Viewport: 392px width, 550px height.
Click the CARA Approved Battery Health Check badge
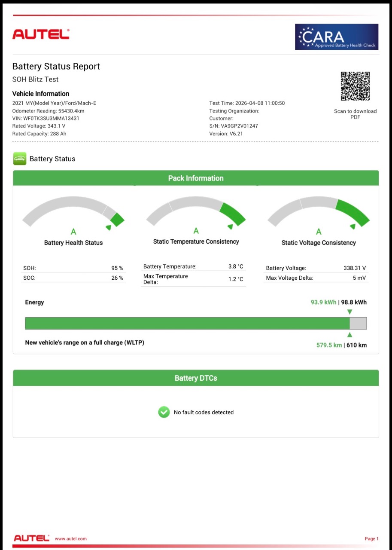tap(337, 37)
